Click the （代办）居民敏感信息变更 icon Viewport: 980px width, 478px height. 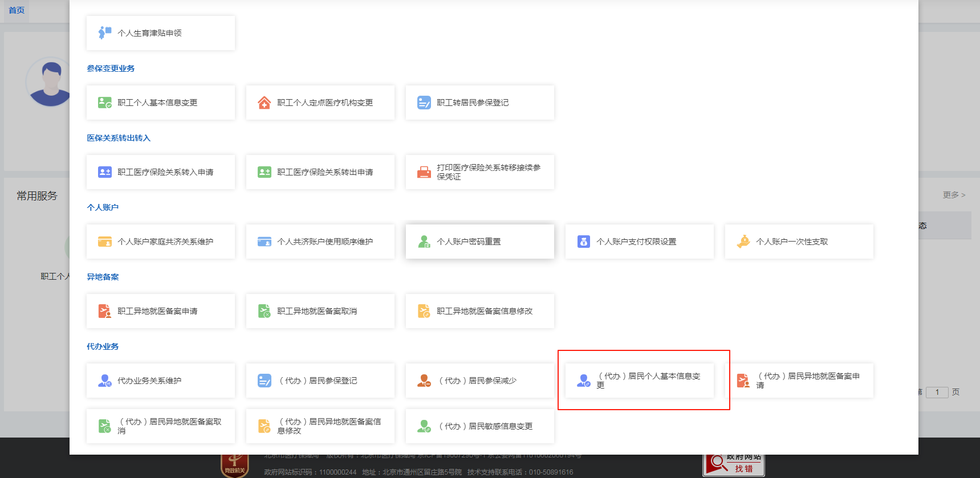[x=424, y=426]
